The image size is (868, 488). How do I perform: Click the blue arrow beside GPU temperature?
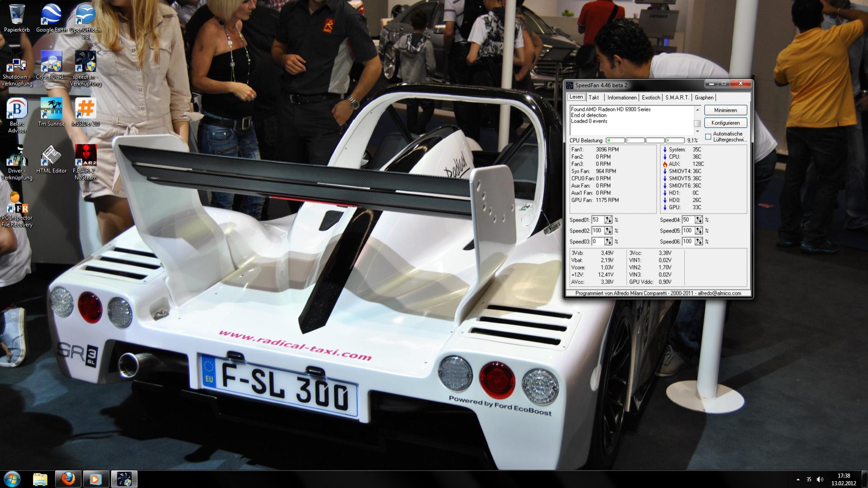tap(665, 208)
